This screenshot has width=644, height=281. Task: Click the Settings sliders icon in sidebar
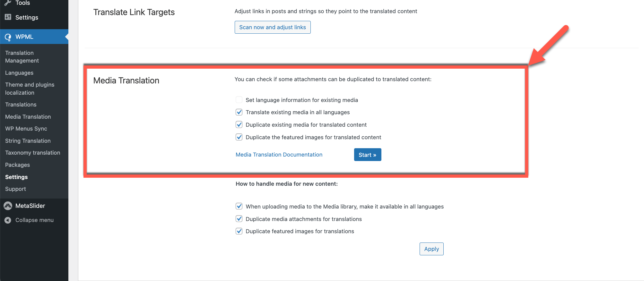point(8,17)
